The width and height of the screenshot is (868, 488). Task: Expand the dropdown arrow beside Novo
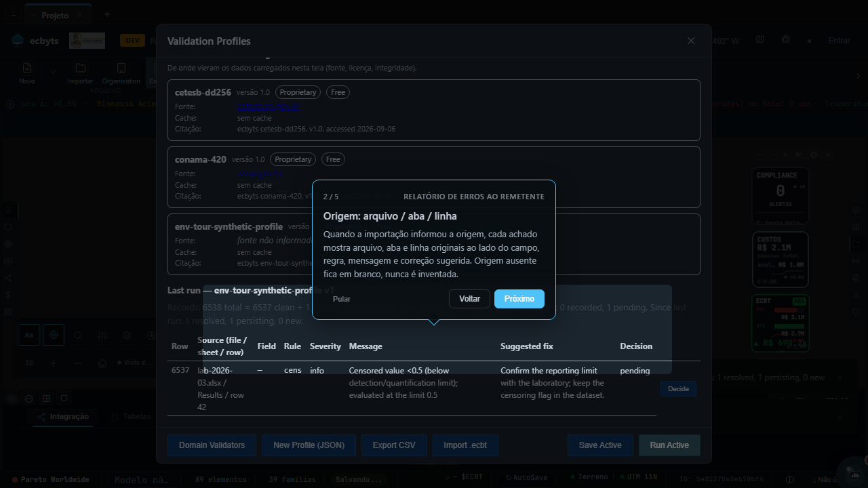pyautogui.click(x=52, y=71)
